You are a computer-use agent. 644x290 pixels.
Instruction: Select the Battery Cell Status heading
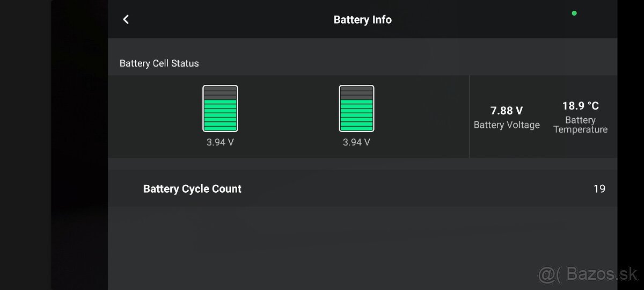pyautogui.click(x=159, y=63)
